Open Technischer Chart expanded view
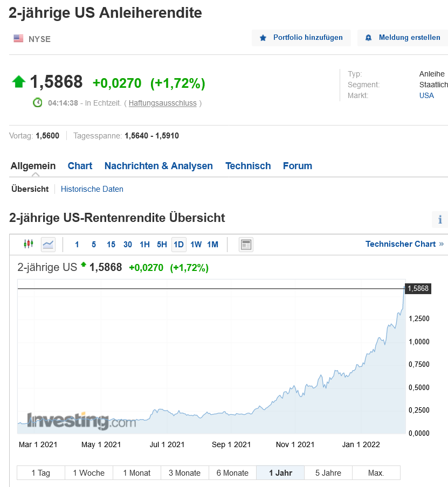This screenshot has width=448, height=487. point(404,244)
